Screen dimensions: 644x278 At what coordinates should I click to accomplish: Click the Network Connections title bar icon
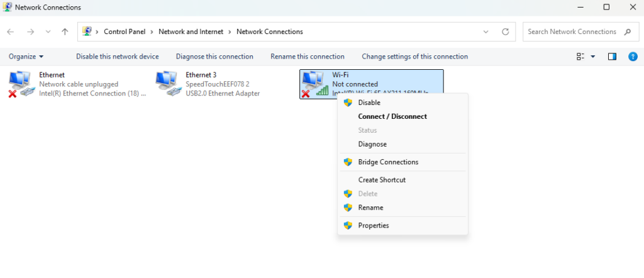(7, 7)
